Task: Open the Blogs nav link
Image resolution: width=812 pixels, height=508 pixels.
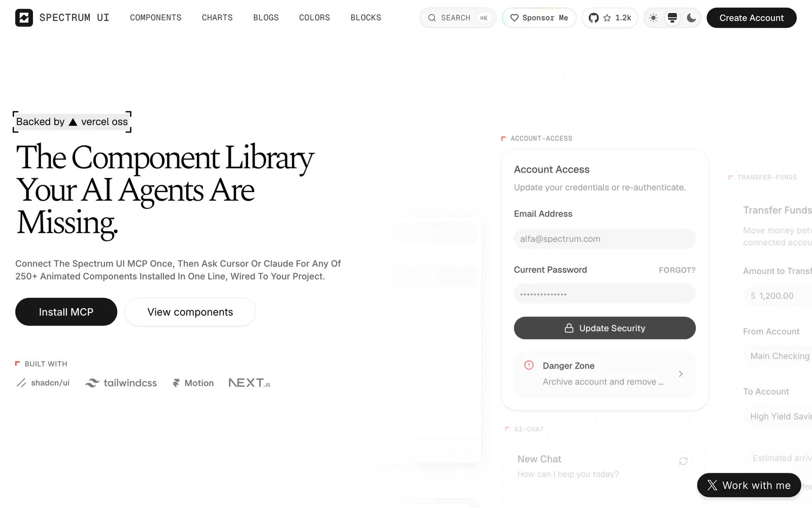Action: click(266, 18)
